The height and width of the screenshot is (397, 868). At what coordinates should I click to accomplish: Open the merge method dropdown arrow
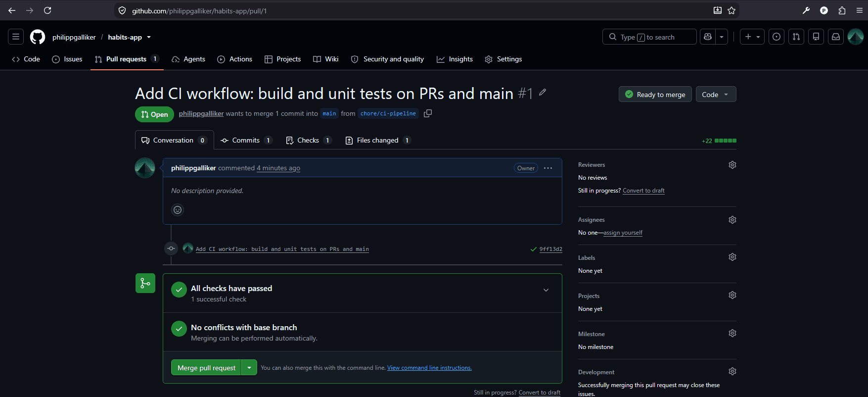pos(249,367)
